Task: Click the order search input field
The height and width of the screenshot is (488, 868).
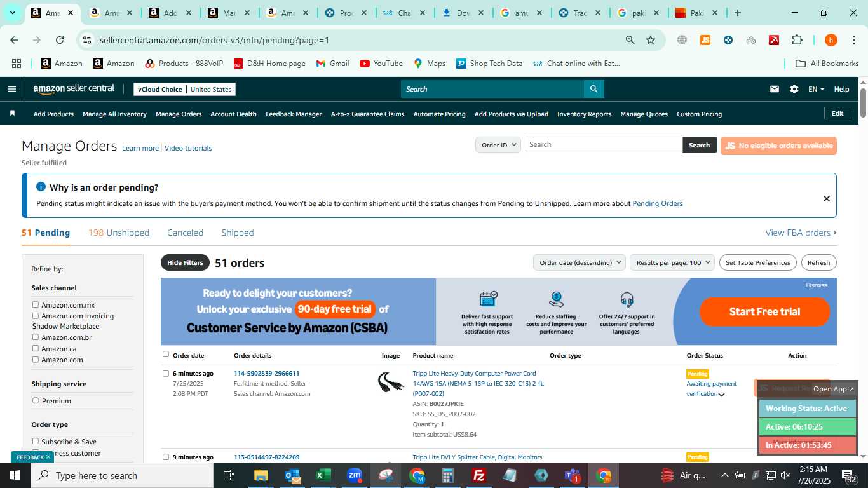Action: click(x=604, y=145)
